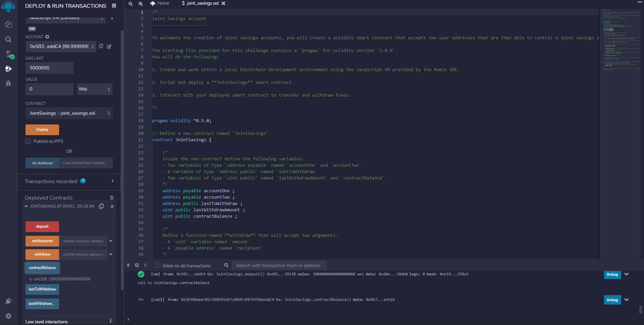The height and width of the screenshot is (325, 644).
Task: Collapse the terminal panel with double chevron
Action: [x=128, y=265]
